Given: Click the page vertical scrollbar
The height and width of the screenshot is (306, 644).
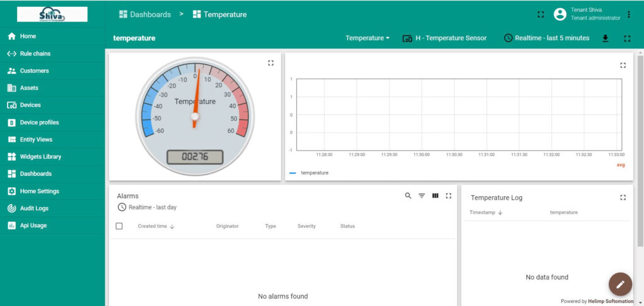Looking at the screenshot, I should pos(640,151).
